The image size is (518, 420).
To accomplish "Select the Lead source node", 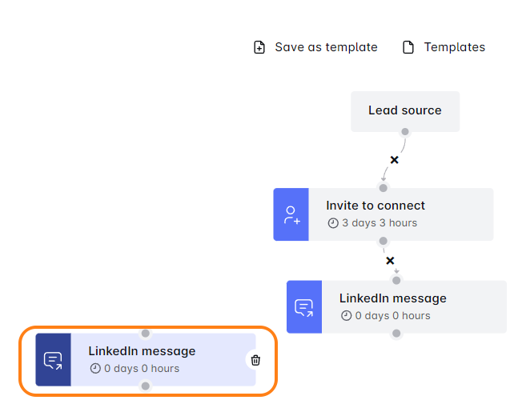I will click(x=405, y=110).
